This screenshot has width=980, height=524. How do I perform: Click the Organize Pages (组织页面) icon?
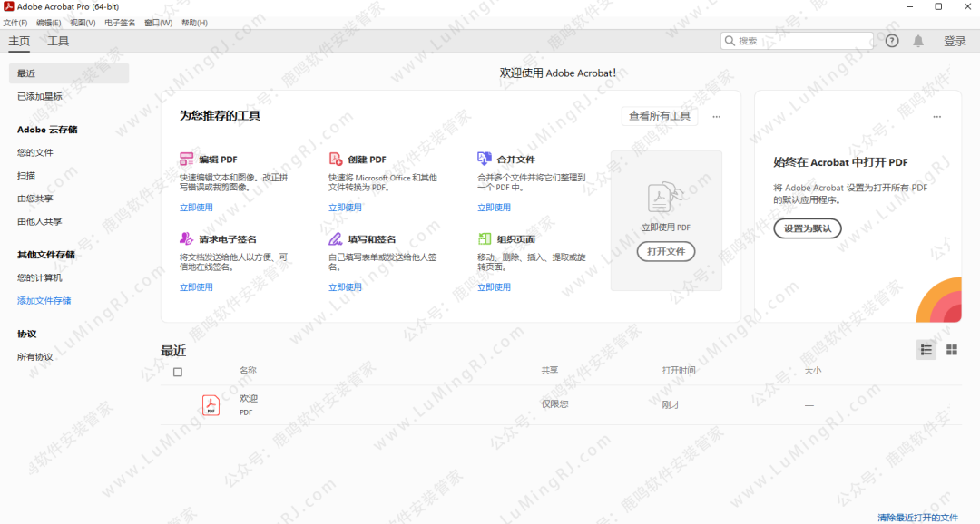(x=484, y=238)
